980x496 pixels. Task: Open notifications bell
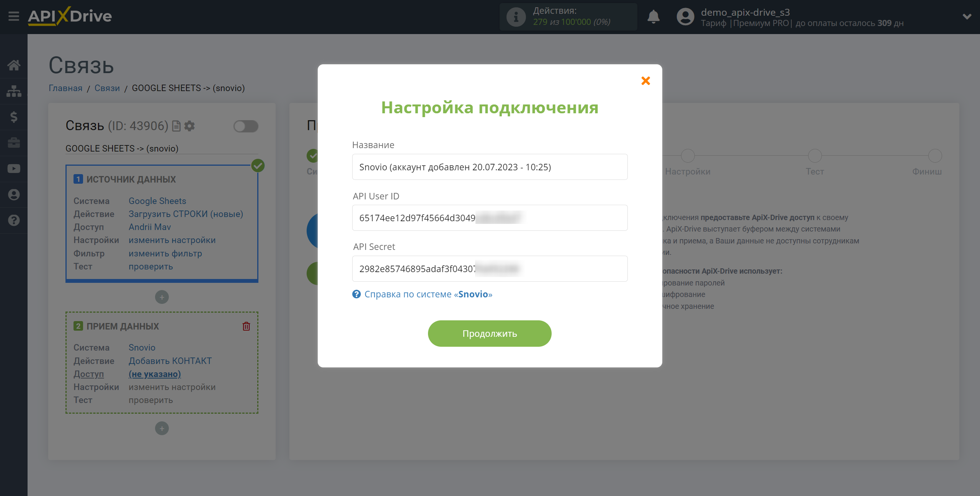point(653,17)
